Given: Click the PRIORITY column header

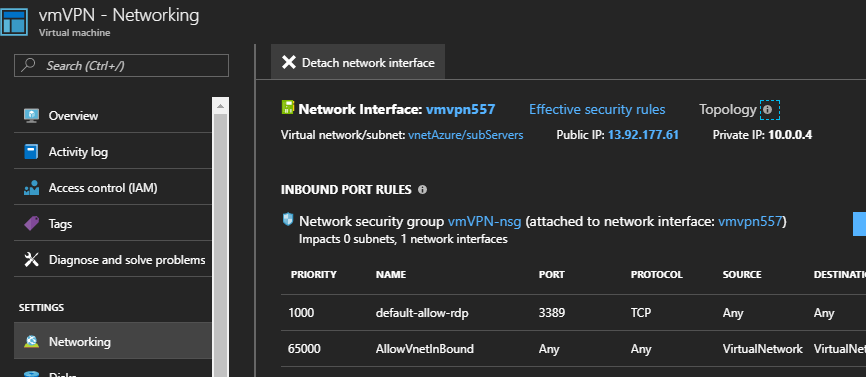Looking at the screenshot, I should tap(313, 274).
